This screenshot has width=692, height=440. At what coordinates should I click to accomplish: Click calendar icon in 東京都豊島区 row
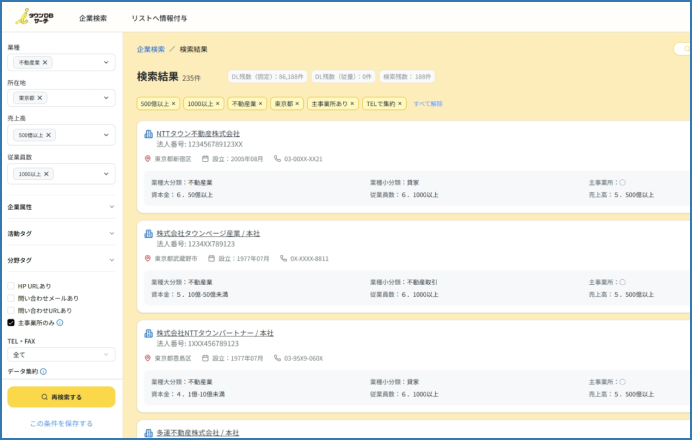(x=205, y=358)
